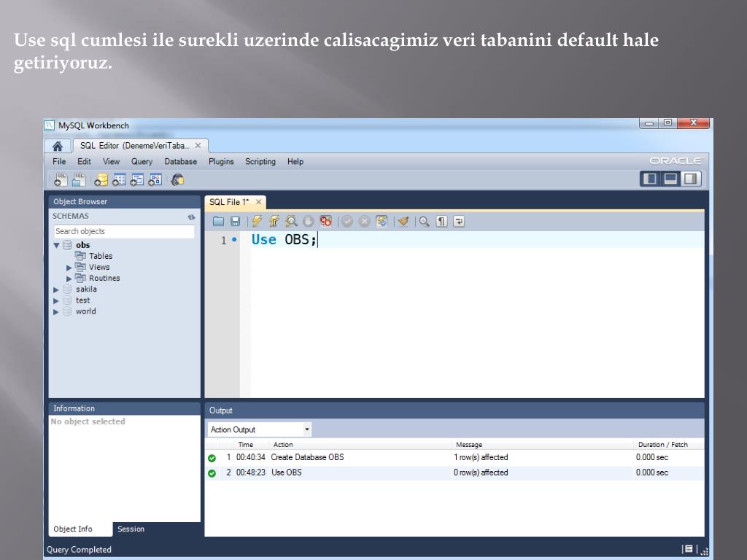Screen dimensions: 747x560
Task: Open find panel magnifier icon
Action: tap(424, 221)
